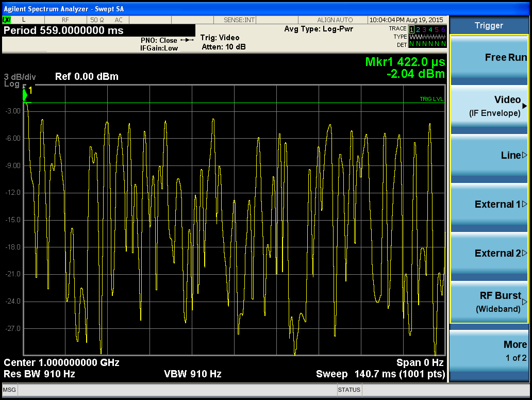Select trace number 6 indicator

pos(443,29)
